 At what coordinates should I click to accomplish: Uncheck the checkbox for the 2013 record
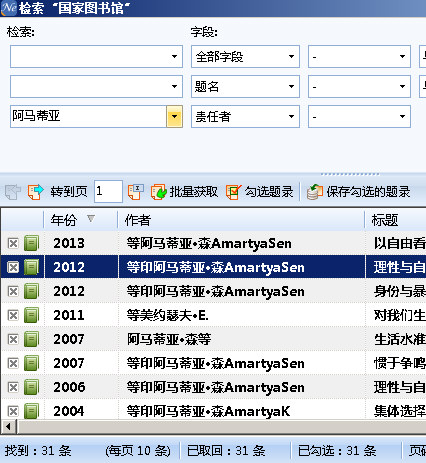pyautogui.click(x=13, y=243)
